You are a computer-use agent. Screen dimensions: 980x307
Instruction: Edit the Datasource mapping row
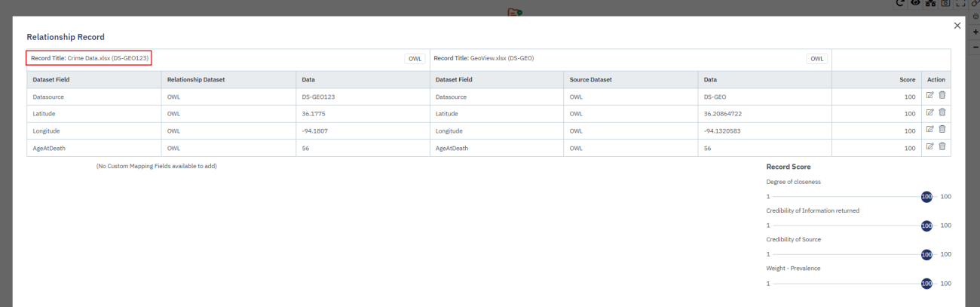pos(930,96)
